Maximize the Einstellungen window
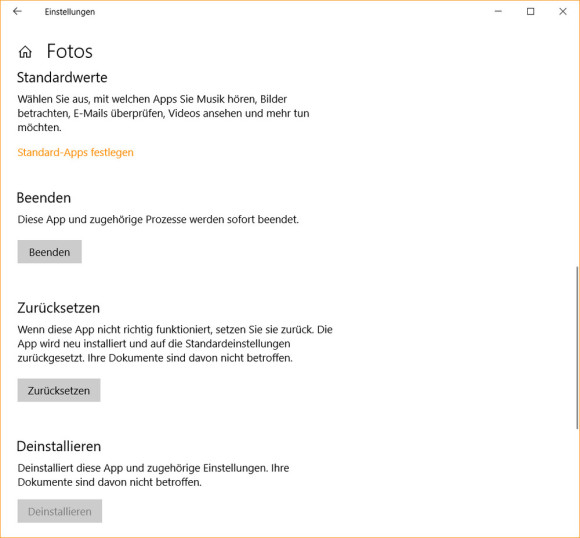 [x=530, y=11]
